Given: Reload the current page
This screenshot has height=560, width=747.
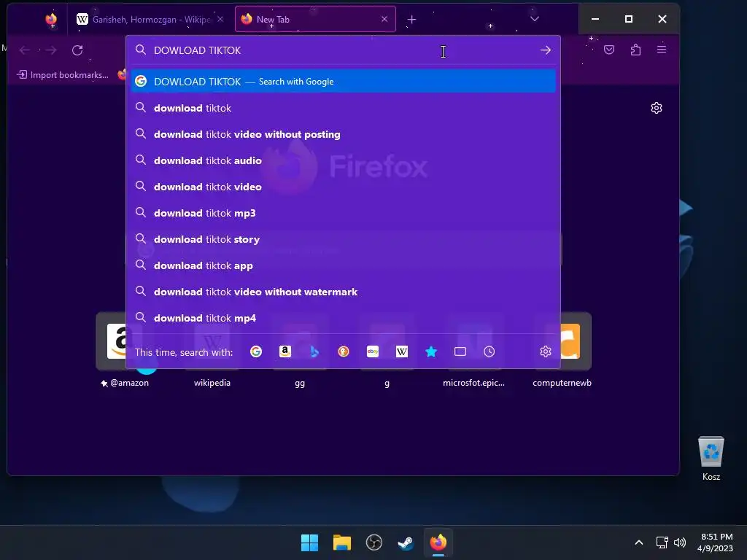Looking at the screenshot, I should click(x=77, y=50).
